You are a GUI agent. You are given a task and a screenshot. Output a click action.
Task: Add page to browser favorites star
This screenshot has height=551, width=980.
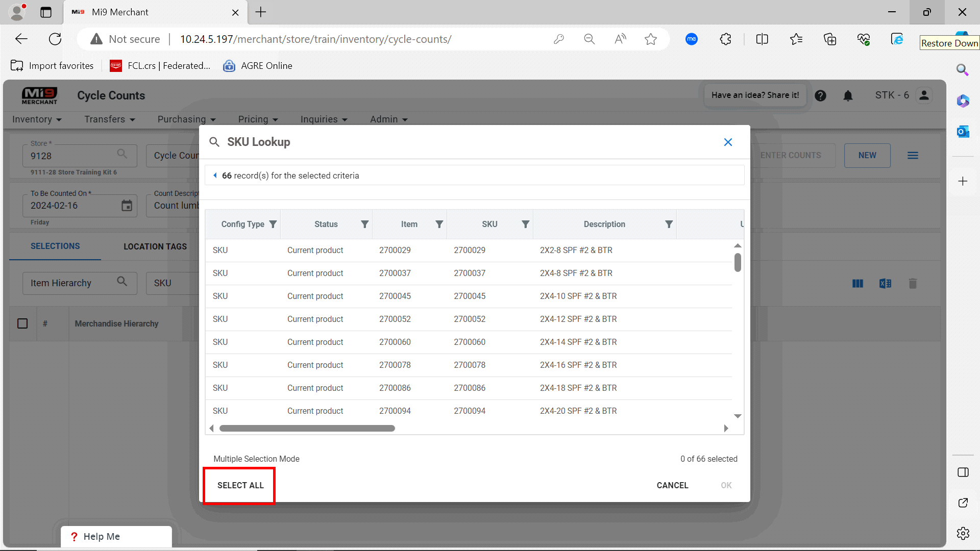tap(650, 39)
